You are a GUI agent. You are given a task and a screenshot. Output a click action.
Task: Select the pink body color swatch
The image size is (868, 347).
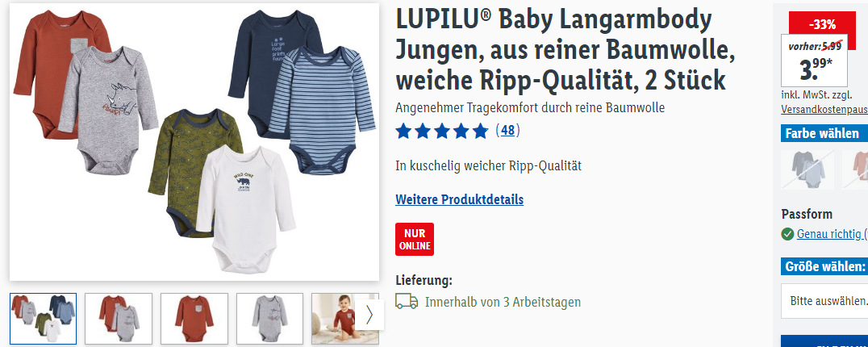(855, 168)
